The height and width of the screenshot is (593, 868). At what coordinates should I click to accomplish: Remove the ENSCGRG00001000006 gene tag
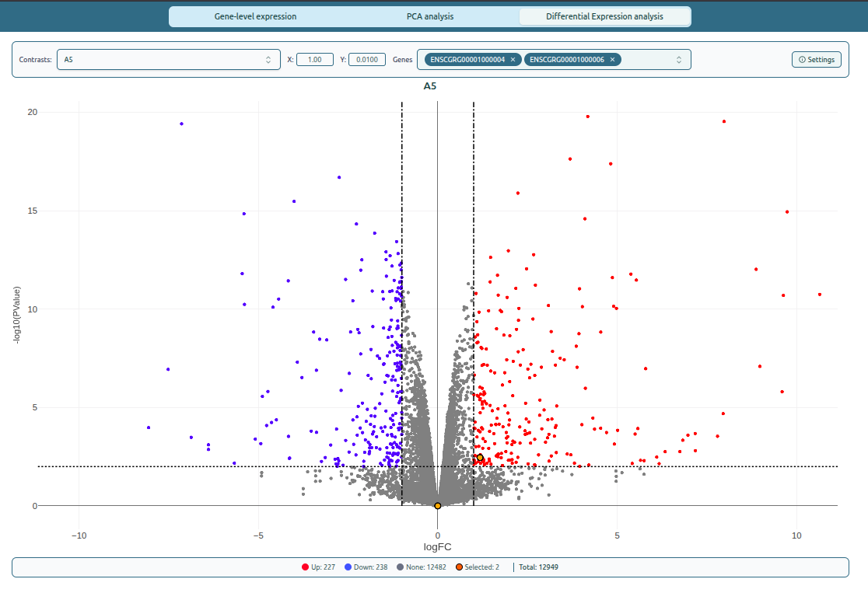click(x=612, y=60)
